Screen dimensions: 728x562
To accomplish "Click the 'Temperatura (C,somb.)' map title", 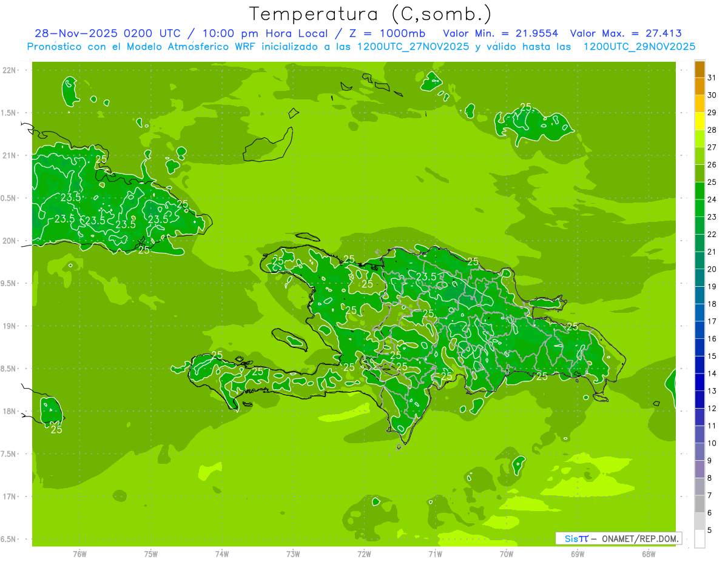I will 371,14.
